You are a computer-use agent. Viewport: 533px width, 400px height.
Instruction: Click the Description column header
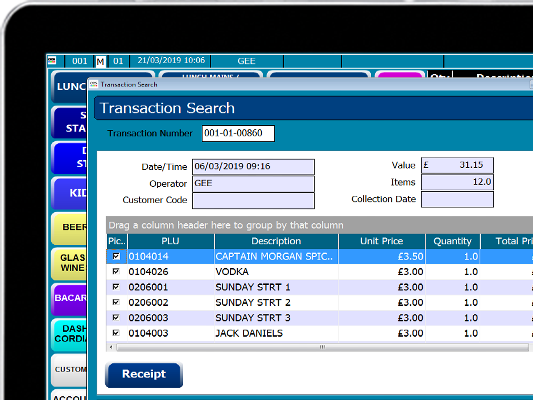click(x=276, y=241)
